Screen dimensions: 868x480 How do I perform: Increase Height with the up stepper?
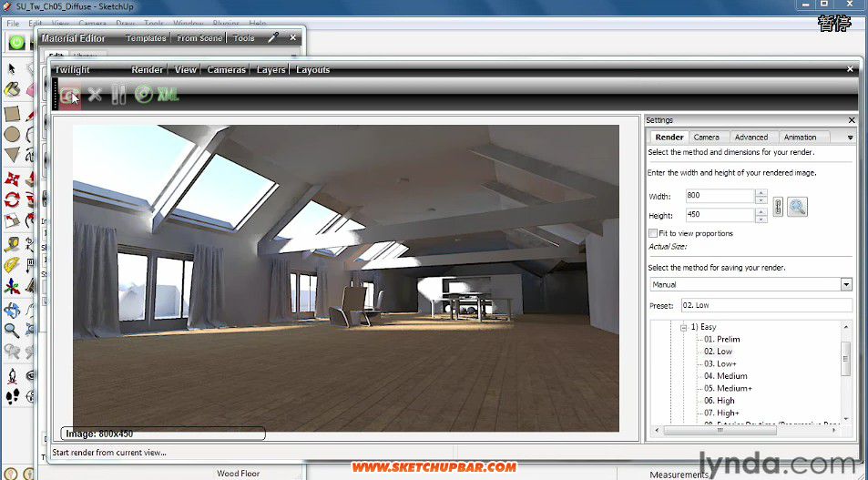(x=761, y=211)
